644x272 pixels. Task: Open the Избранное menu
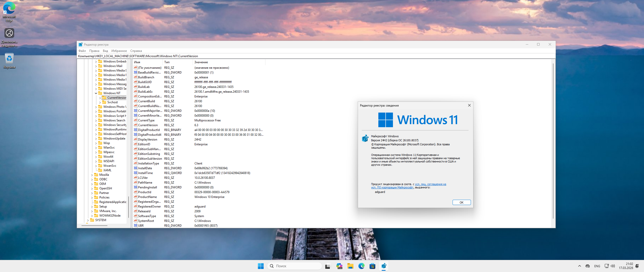click(x=119, y=51)
